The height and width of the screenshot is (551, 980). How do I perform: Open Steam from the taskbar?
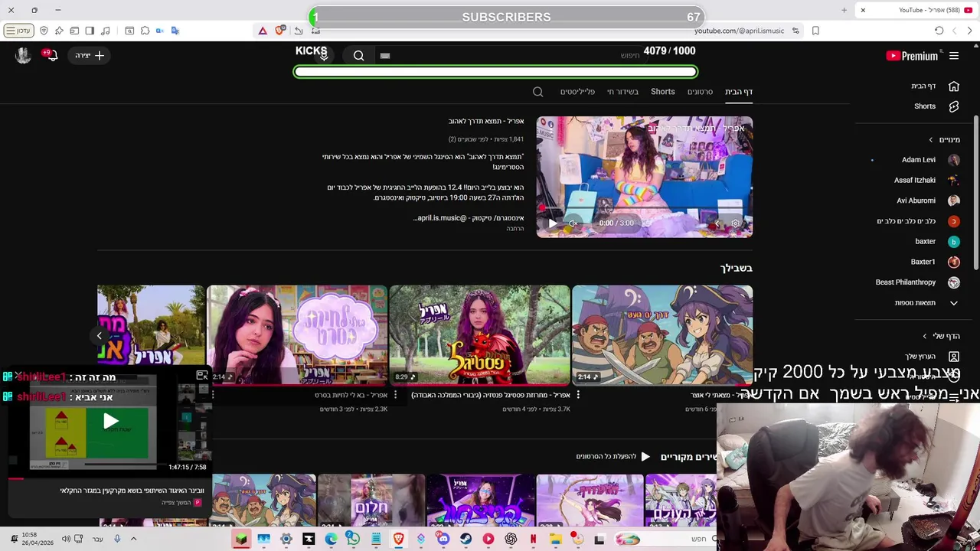[x=465, y=540]
